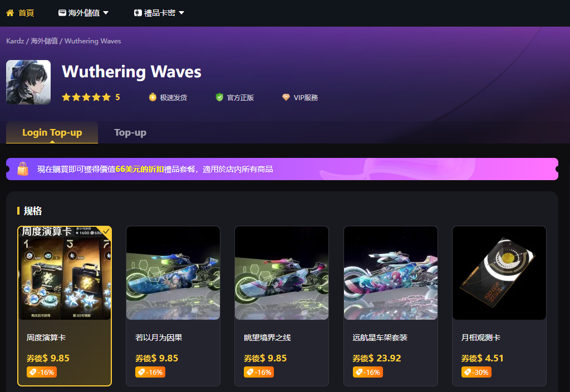The height and width of the screenshot is (392, 570).
Task: Click the green shield 官方正版 icon
Action: click(219, 97)
